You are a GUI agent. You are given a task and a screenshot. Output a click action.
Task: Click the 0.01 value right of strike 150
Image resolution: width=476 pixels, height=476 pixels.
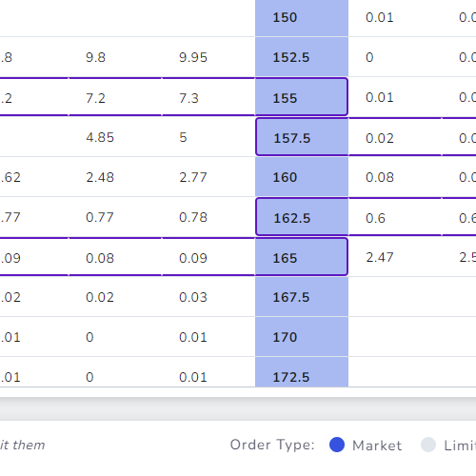pos(380,17)
